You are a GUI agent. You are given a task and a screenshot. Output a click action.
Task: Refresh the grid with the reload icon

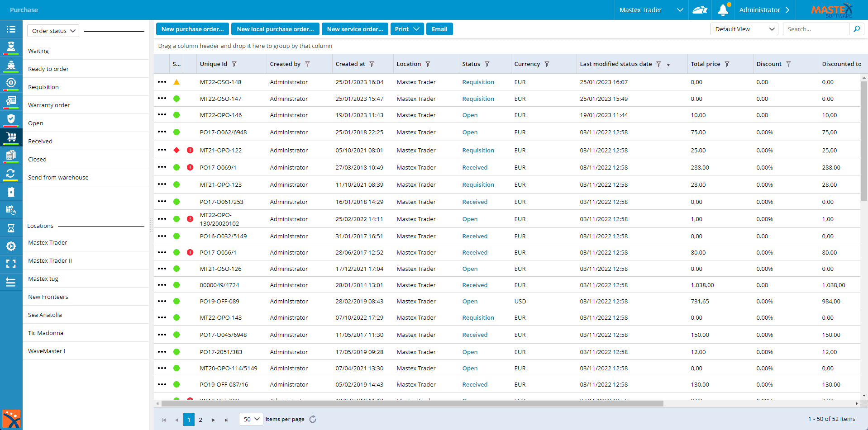pos(313,419)
